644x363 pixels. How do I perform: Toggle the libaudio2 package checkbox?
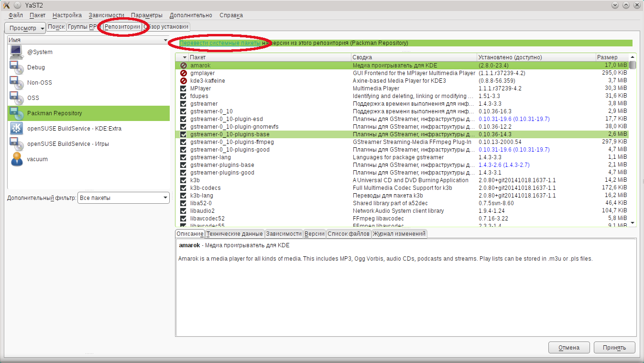click(183, 211)
